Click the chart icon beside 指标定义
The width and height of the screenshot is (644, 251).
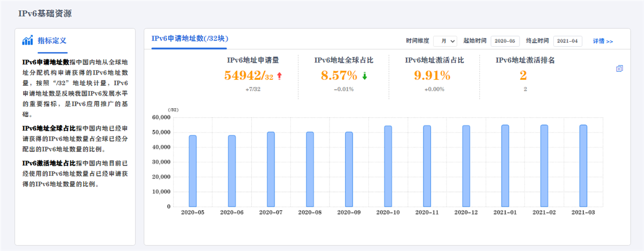tap(28, 41)
